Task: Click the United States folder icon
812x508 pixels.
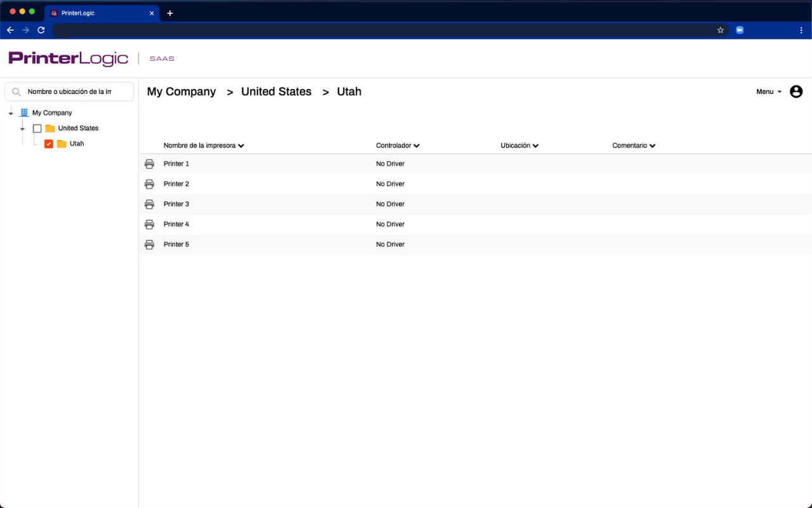Action: click(x=50, y=128)
